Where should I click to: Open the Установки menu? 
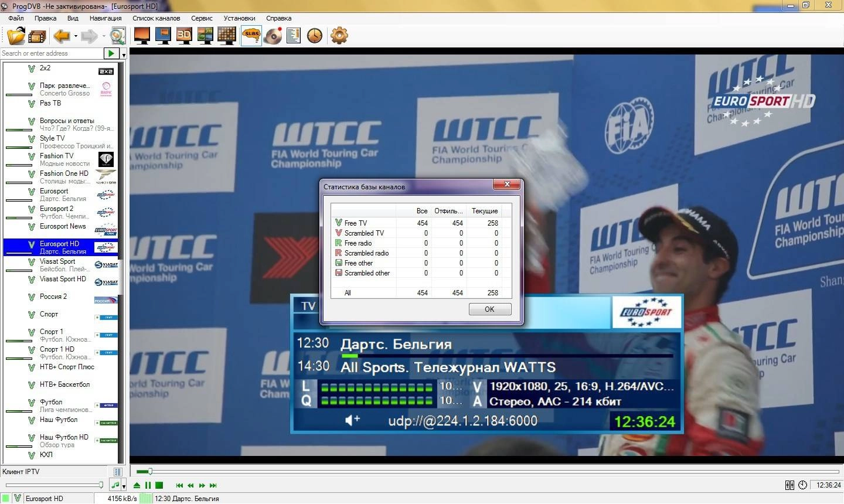[239, 18]
